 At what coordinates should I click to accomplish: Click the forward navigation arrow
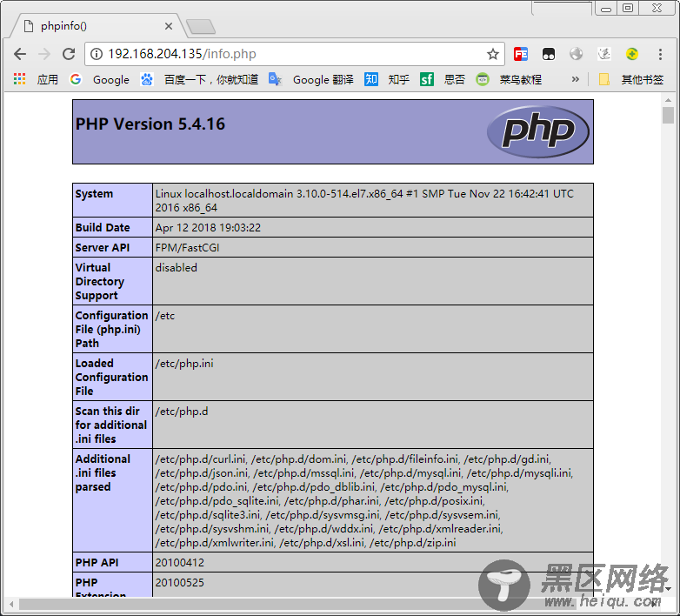coord(44,54)
